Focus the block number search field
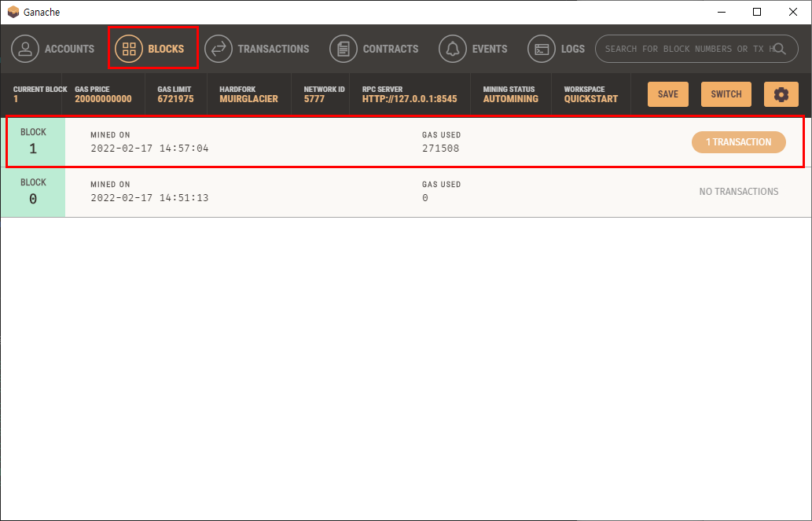The image size is (812, 521). click(x=696, y=49)
